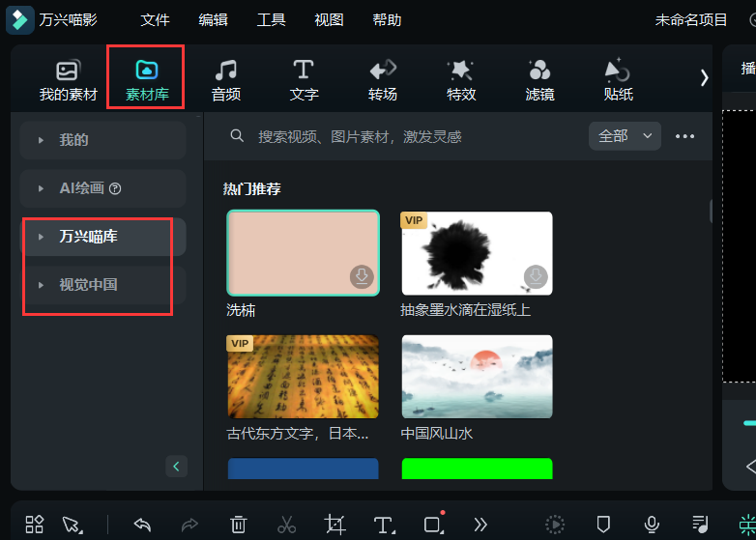
Task: Expand more timeline tools double chevron
Action: (480, 525)
